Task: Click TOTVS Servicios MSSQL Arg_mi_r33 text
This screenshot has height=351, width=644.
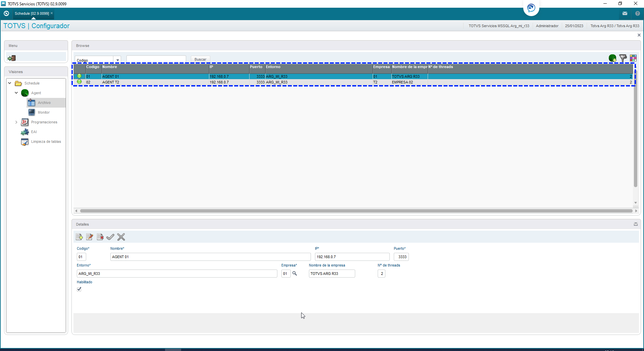Action: tap(499, 26)
